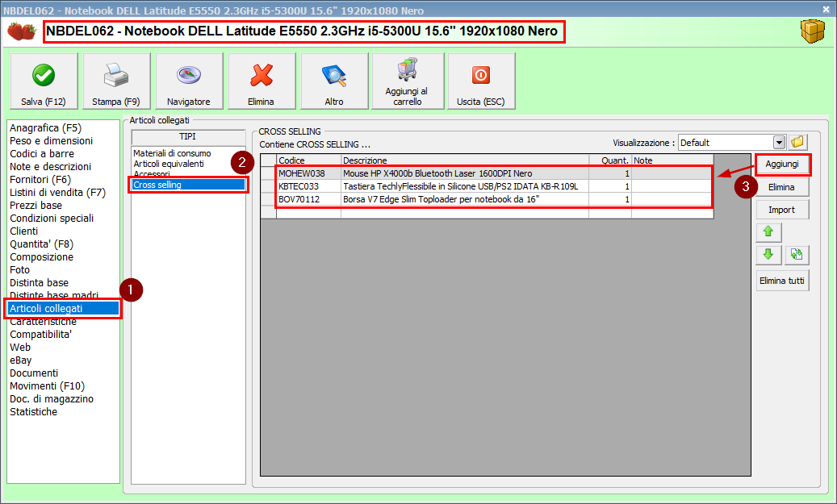Screen dimensions: 837x504
Task: Click Tastiera Techly Flessibile description cell
Action: 464,186
